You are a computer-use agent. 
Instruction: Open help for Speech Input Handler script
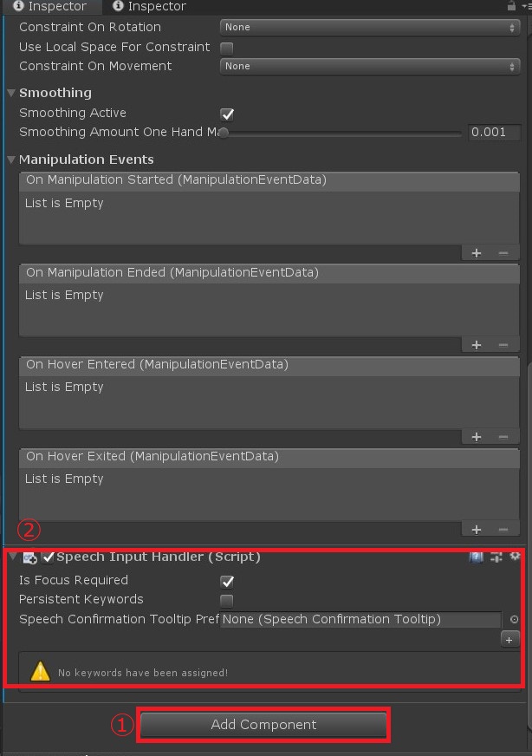pos(476,557)
